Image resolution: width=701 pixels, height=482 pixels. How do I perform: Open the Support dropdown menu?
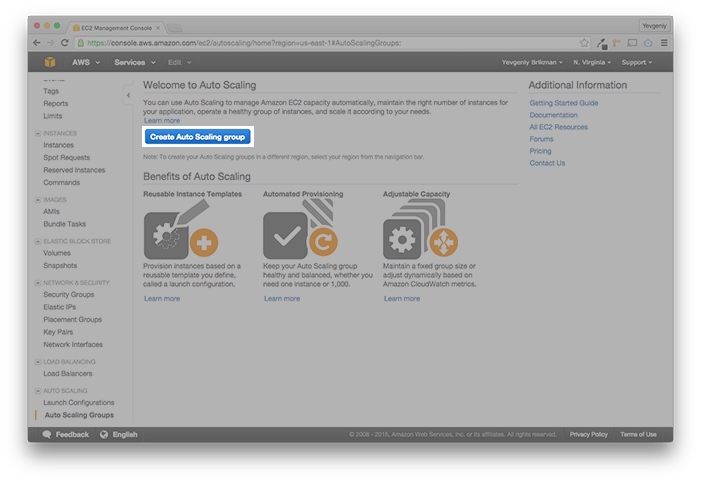click(637, 62)
